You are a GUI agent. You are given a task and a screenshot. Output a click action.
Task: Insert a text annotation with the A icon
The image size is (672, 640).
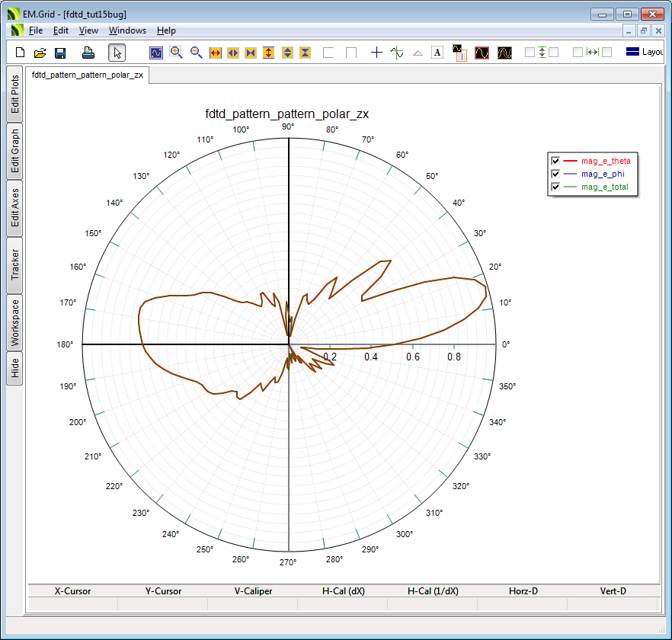pyautogui.click(x=437, y=53)
